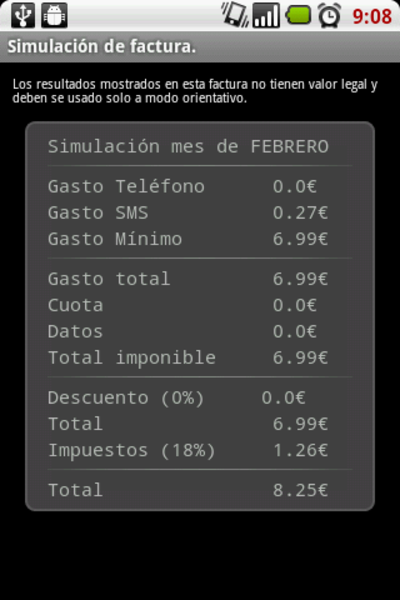The width and height of the screenshot is (400, 600).
Task: Tap the green battery icon
Action: pyautogui.click(x=298, y=15)
